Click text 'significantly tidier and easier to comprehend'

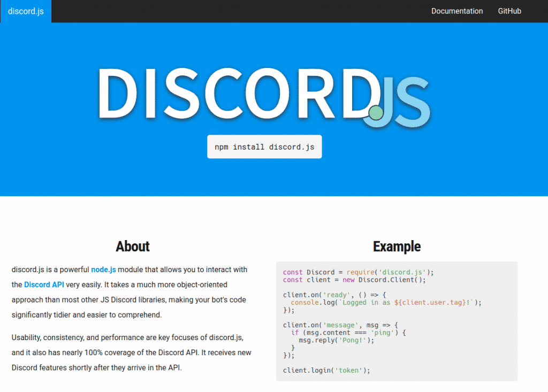(x=86, y=315)
